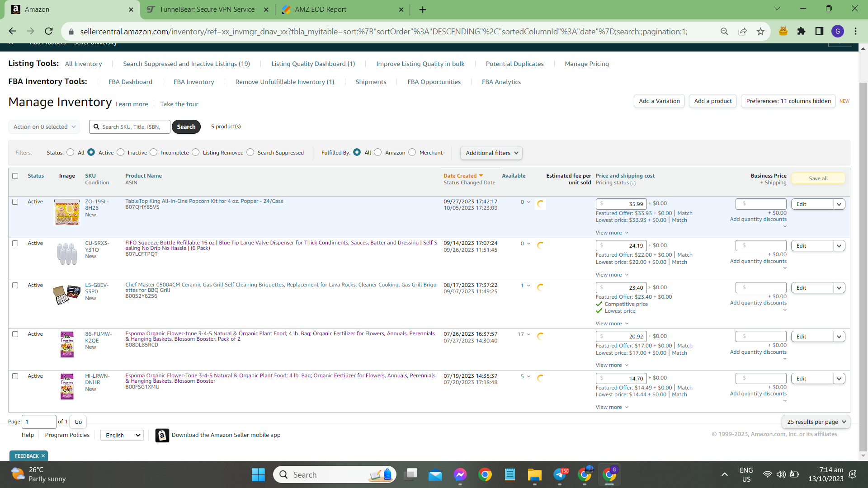Click the Search SKU, Title, ISBN field
This screenshot has height=488, width=868.
pyautogui.click(x=130, y=127)
